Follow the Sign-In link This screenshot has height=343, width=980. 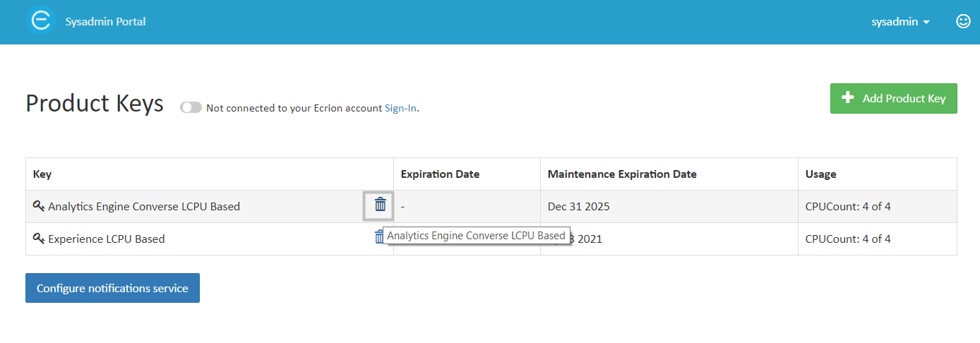pos(400,108)
